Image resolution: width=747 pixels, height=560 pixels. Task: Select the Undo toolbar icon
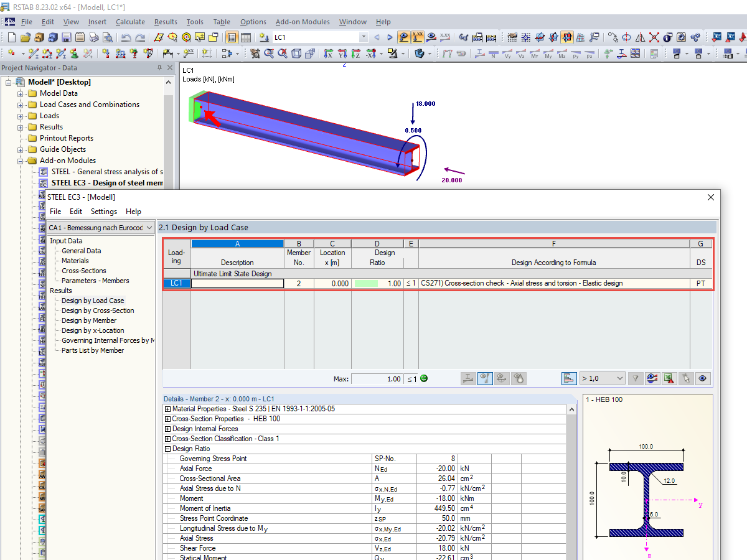point(127,37)
